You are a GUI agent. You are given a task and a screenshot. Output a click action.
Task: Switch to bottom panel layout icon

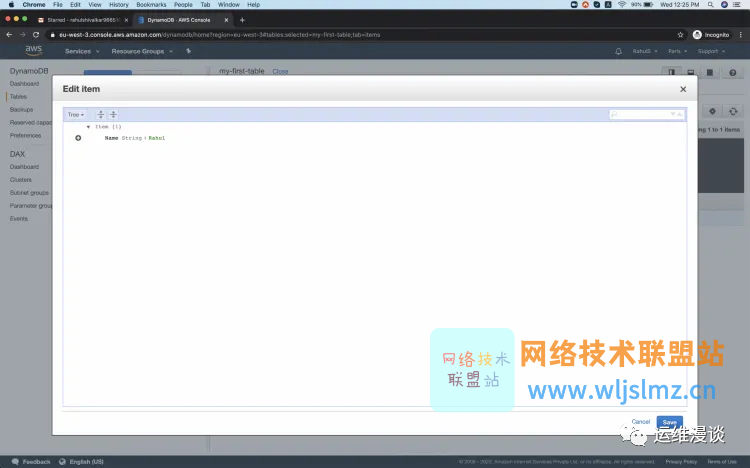(691, 72)
